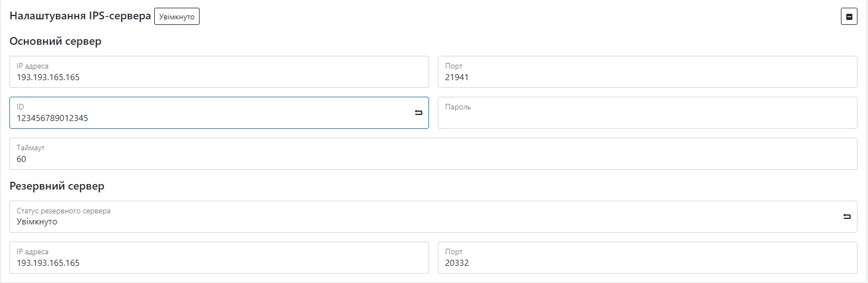
Task: Collapse the IPS server settings panel
Action: coord(849,17)
